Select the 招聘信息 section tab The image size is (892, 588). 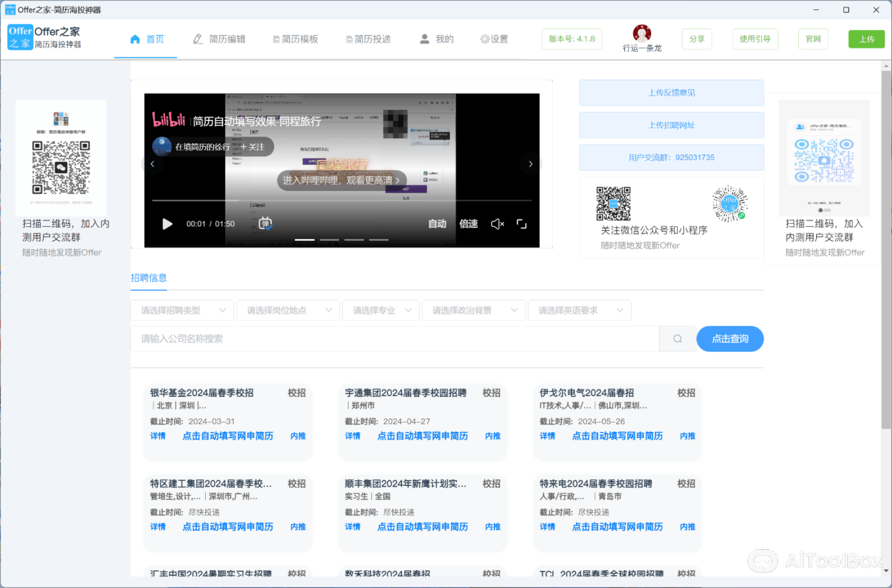click(x=148, y=278)
